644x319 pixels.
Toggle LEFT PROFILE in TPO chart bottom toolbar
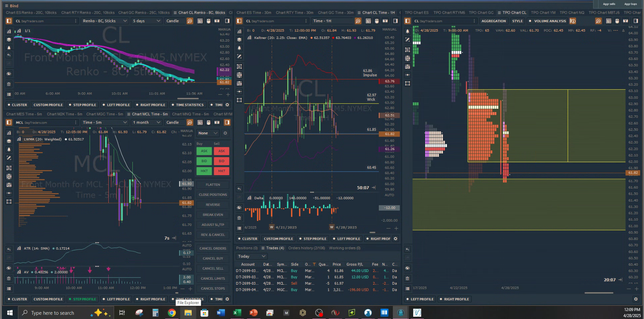(420, 299)
